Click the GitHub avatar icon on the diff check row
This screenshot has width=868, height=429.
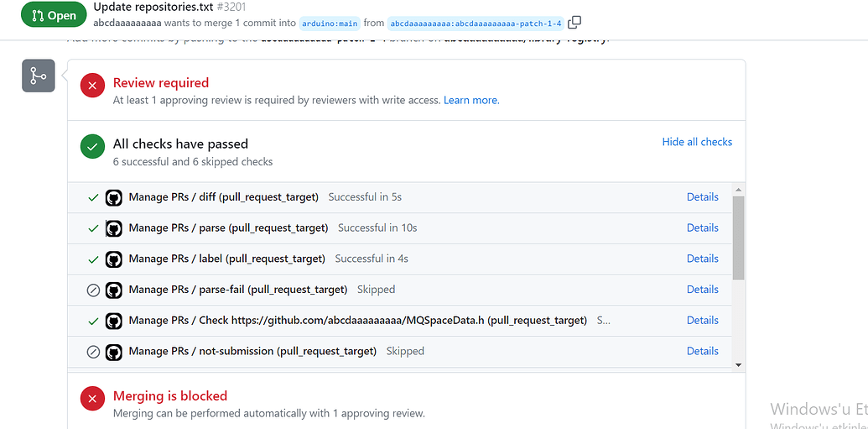tap(113, 197)
